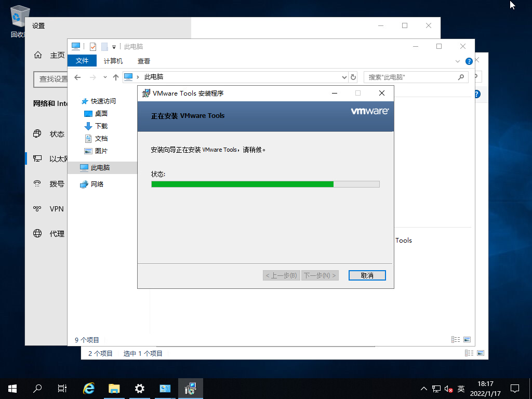The width and height of the screenshot is (532, 399).
Task: Open customize quick access toolbar dropdown
Action: point(114,47)
